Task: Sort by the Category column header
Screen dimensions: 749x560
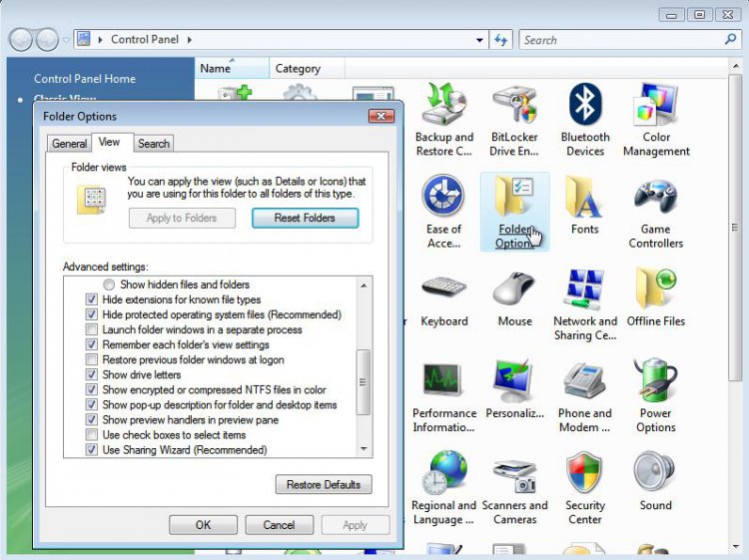Action: pyautogui.click(x=307, y=68)
